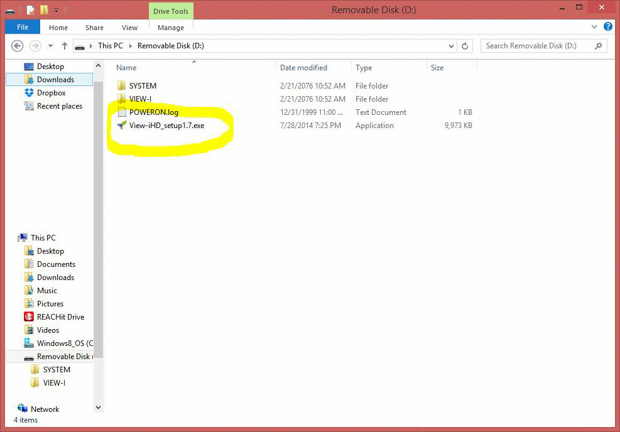This screenshot has height=432, width=620.
Task: Click the Back navigation arrow
Action: 17,46
